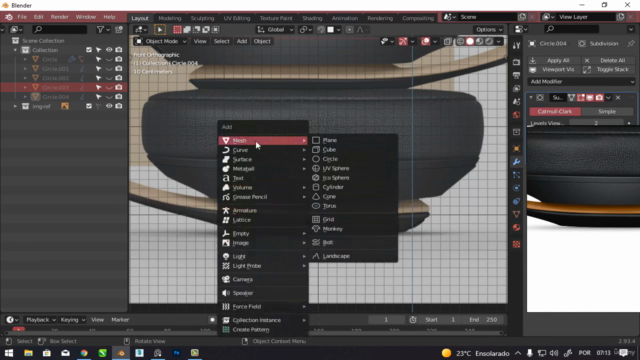This screenshot has width=640, height=360.
Task: Open the Add Modifier dropdown
Action: tap(581, 82)
